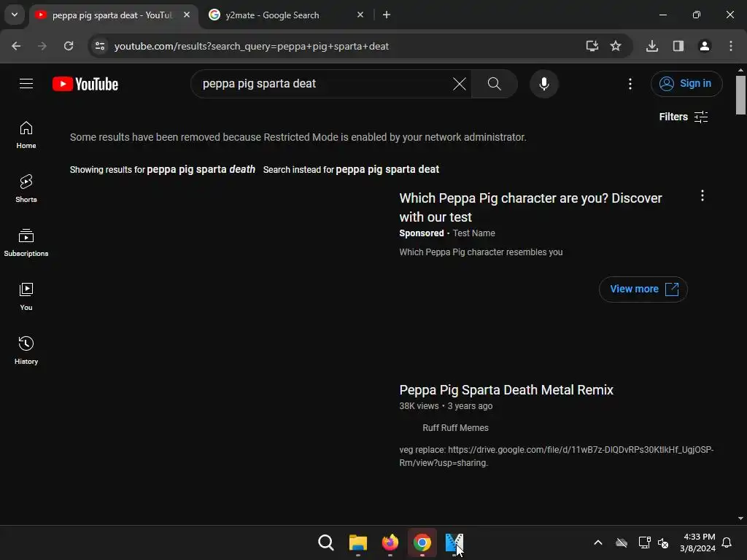Start voice search with the microphone icon
Screen dimensions: 747x560
(543, 84)
